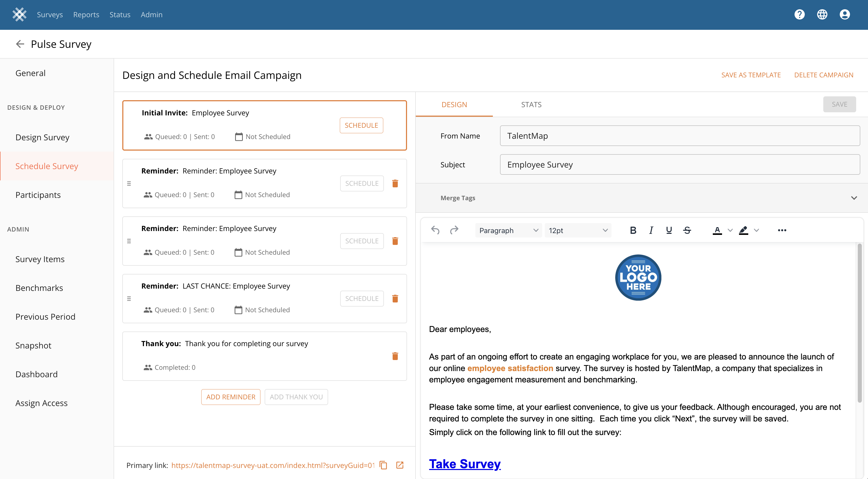Click SCHEDULE on the Initial Invite card
This screenshot has height=479, width=868.
(361, 125)
